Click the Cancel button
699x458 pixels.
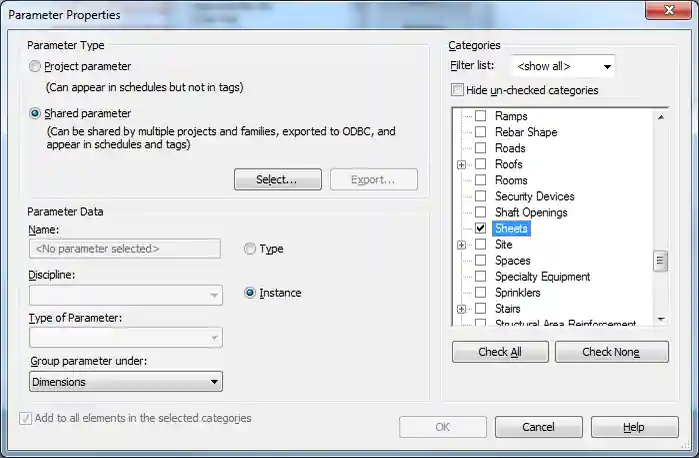(x=538, y=427)
